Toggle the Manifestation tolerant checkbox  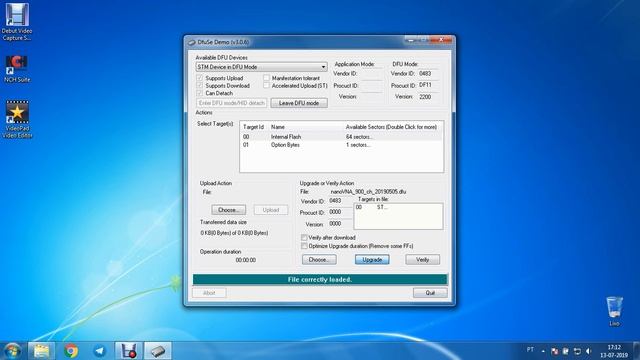[x=266, y=78]
